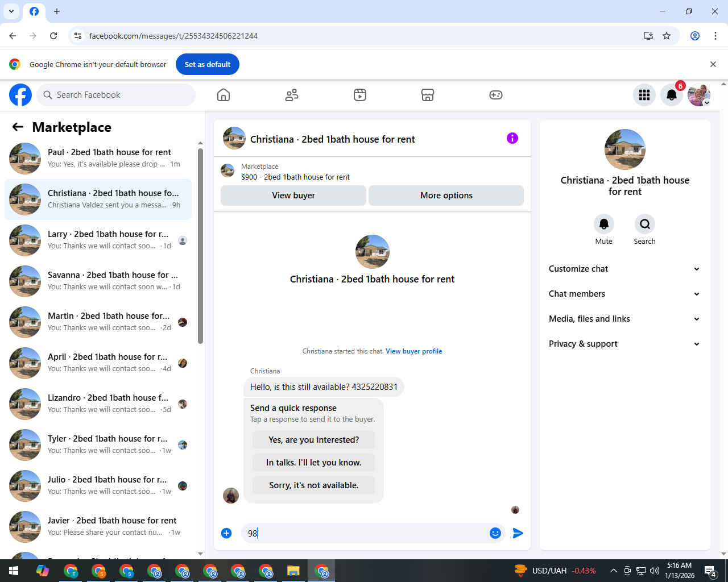This screenshot has height=582, width=728.
Task: Expand Privacy & support section
Action: point(624,344)
